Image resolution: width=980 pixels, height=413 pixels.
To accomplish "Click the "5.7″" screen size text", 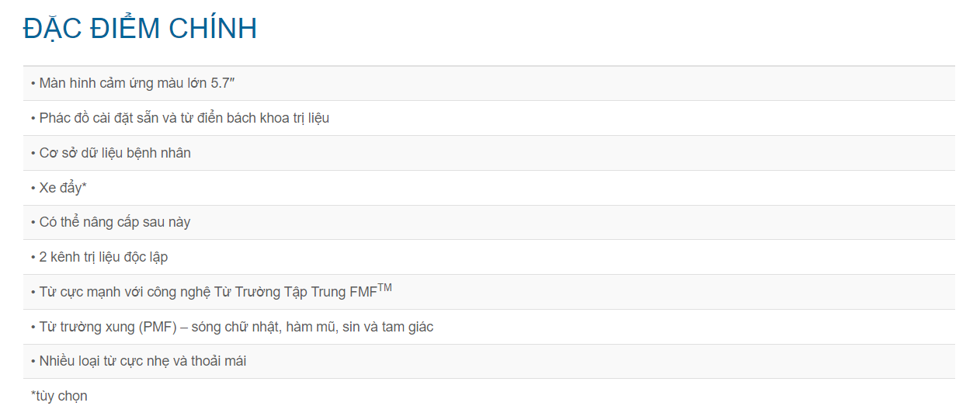I will click(x=221, y=83).
